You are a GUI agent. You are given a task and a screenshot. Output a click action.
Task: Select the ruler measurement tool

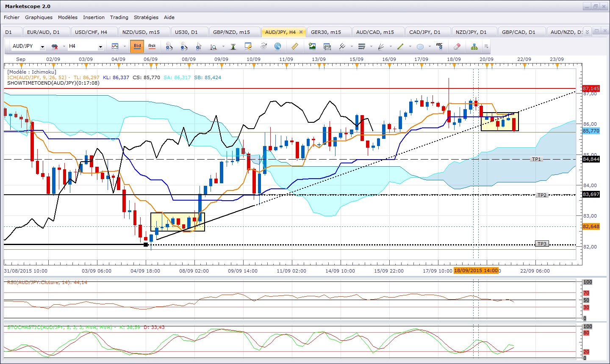(x=295, y=46)
